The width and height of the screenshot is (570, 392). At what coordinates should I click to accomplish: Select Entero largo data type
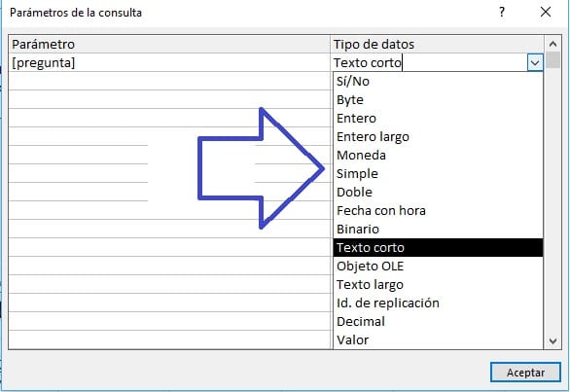(438, 137)
